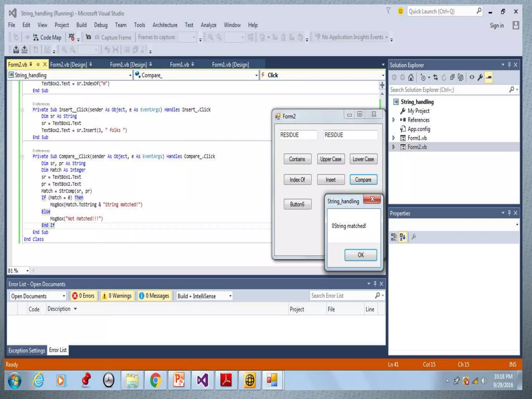
Task: Open the Debug menu
Action: coord(101,25)
